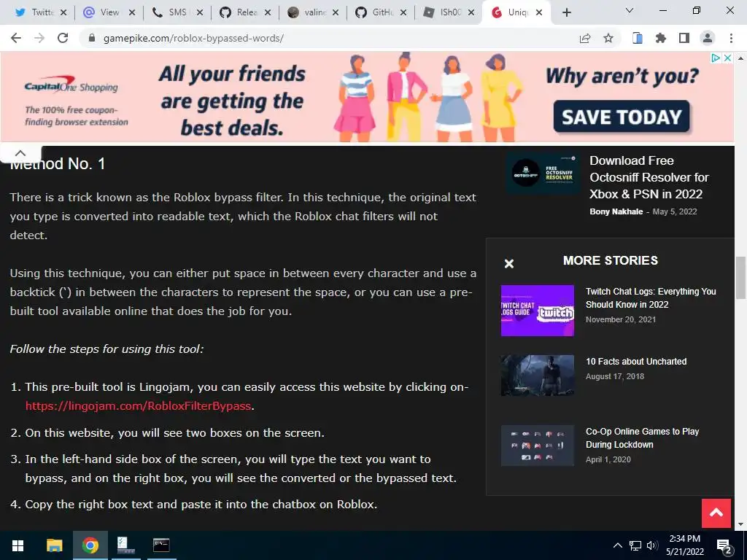The width and height of the screenshot is (747, 560).
Task: Open the Command Prompt taskbar icon
Action: pyautogui.click(x=161, y=545)
